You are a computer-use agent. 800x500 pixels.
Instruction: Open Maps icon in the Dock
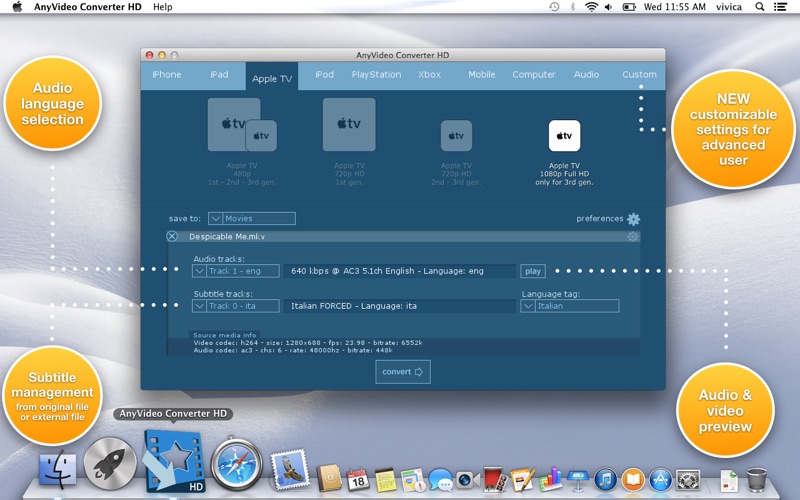(412, 480)
